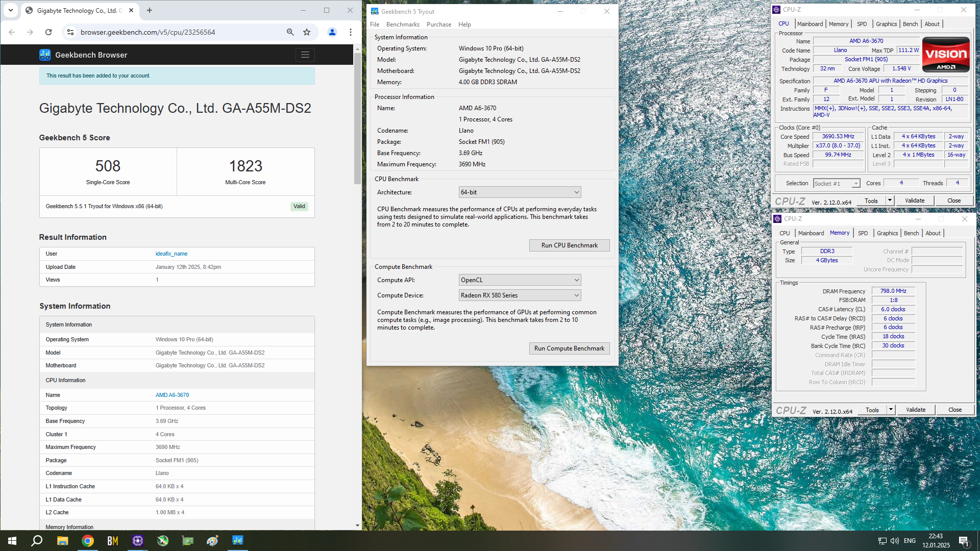Expand Tools arrow in bottom CPU-Z window
The height and width of the screenshot is (551, 980).
891,410
